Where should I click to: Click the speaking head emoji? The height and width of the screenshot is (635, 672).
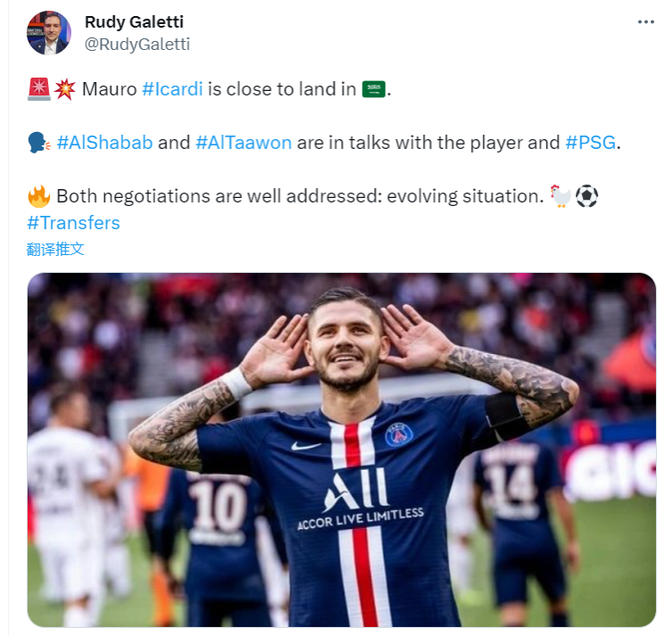tap(38, 143)
